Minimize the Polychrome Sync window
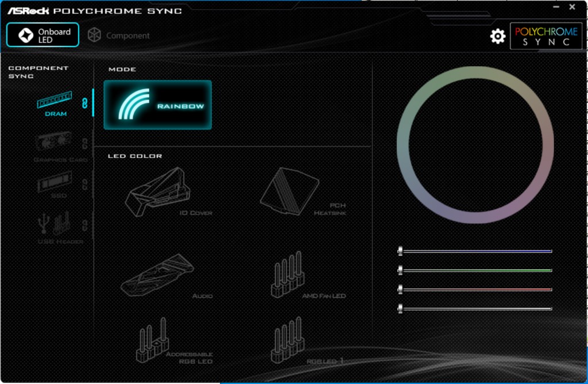This screenshot has height=384, width=588. click(556, 7)
